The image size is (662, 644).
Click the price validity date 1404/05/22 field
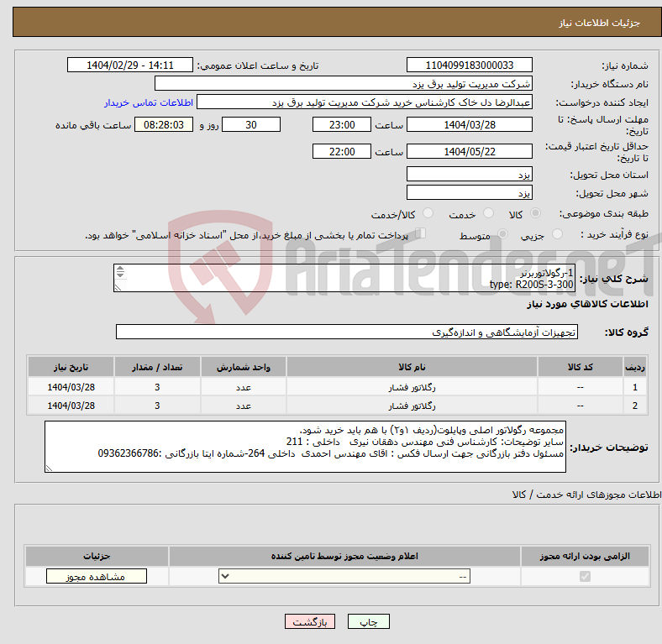pos(469,151)
